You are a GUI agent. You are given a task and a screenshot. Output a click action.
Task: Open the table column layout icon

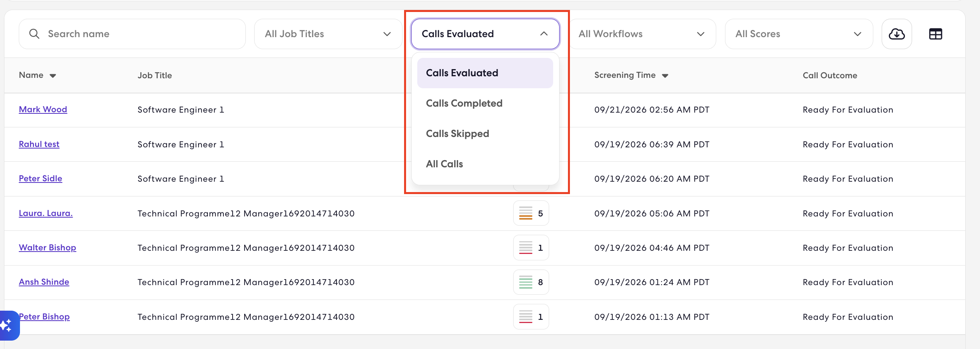tap(935, 34)
